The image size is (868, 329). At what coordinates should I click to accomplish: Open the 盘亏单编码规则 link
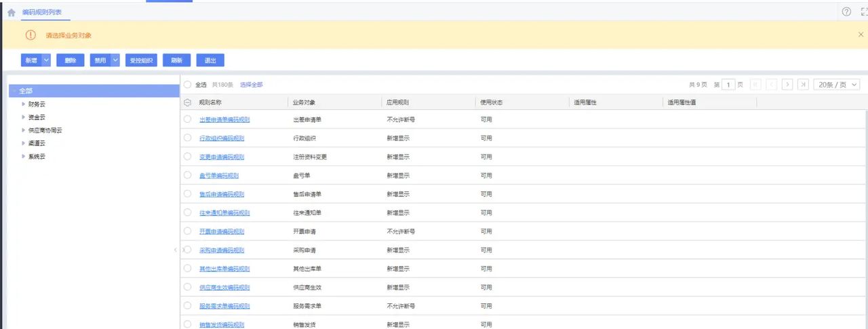(219, 176)
